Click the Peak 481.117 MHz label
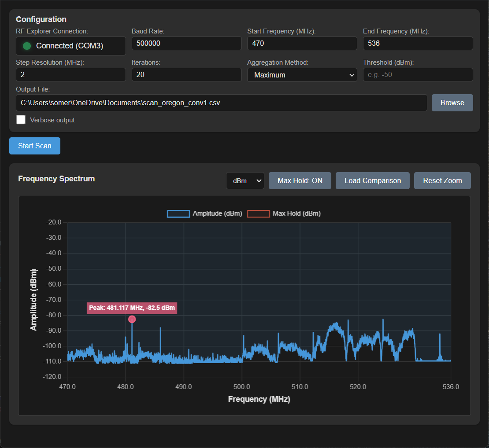 (x=132, y=308)
